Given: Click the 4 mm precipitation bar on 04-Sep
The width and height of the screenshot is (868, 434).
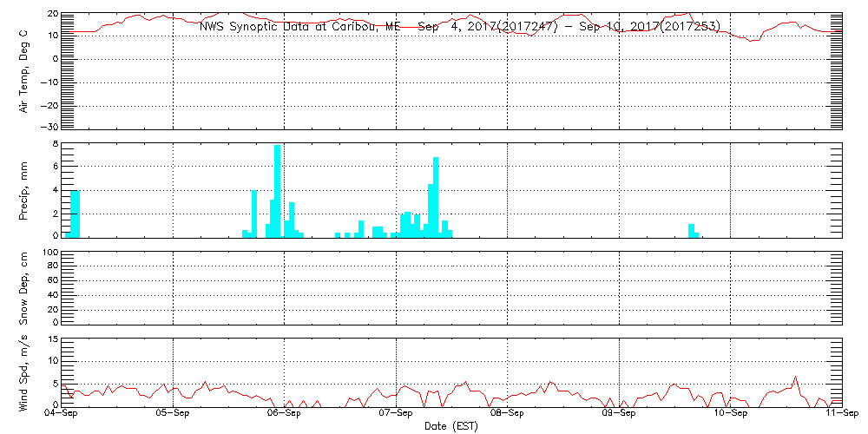Looking at the screenshot, I should tap(76, 213).
